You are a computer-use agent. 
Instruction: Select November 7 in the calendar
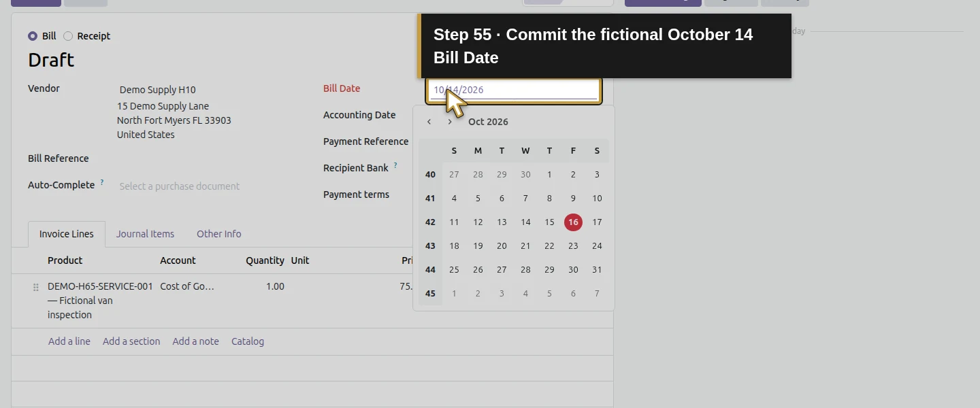pos(597,294)
